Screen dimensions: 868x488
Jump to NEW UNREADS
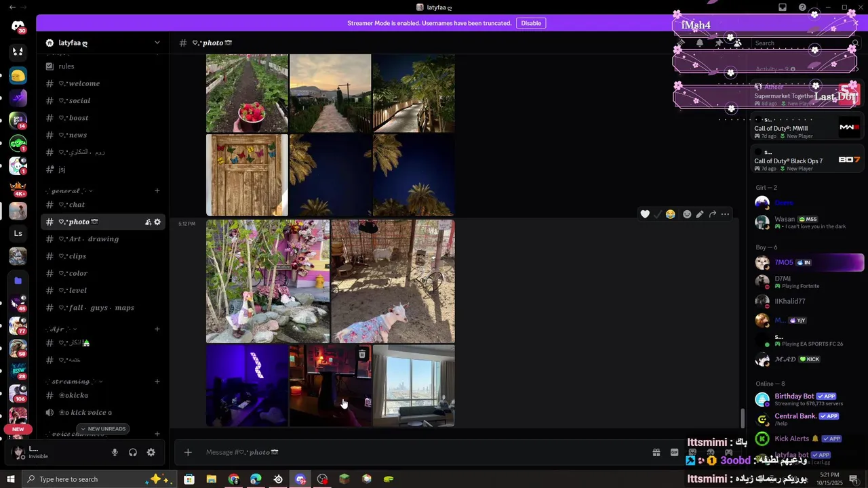(102, 429)
